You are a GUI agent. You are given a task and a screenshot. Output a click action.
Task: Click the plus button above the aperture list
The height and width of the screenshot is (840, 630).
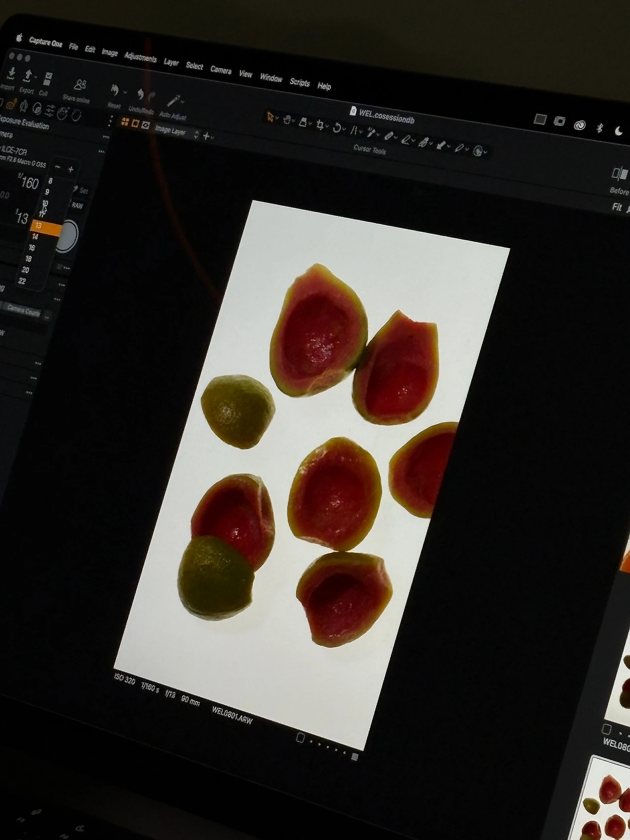tap(71, 169)
